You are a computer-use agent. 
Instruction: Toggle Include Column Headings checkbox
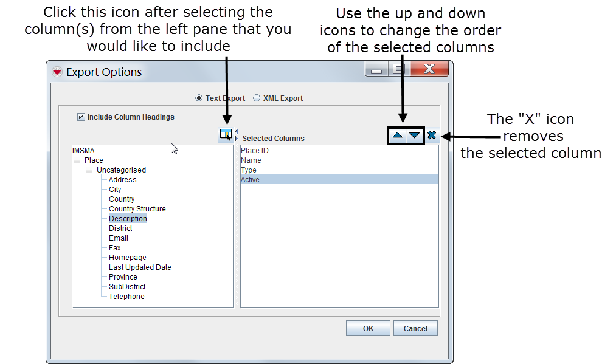(81, 117)
